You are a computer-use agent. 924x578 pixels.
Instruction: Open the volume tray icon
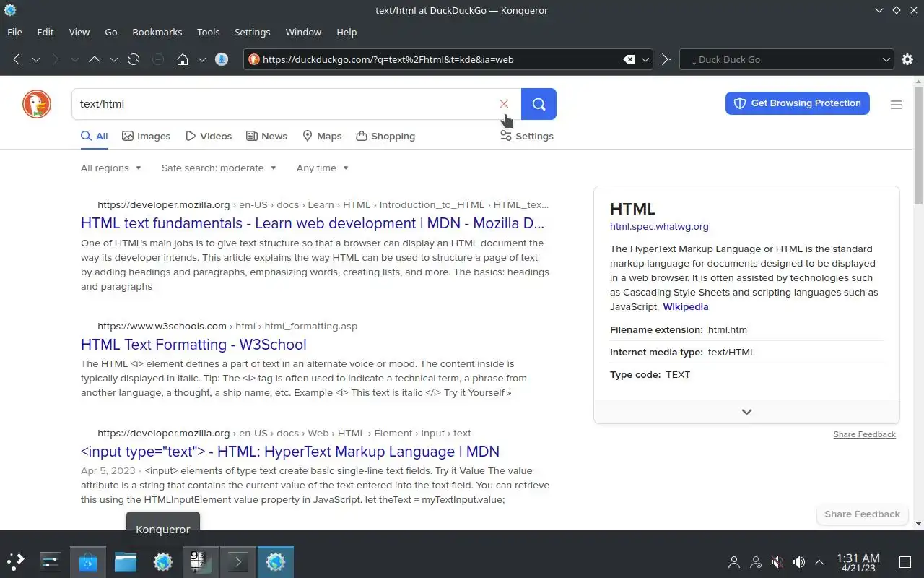798,561
